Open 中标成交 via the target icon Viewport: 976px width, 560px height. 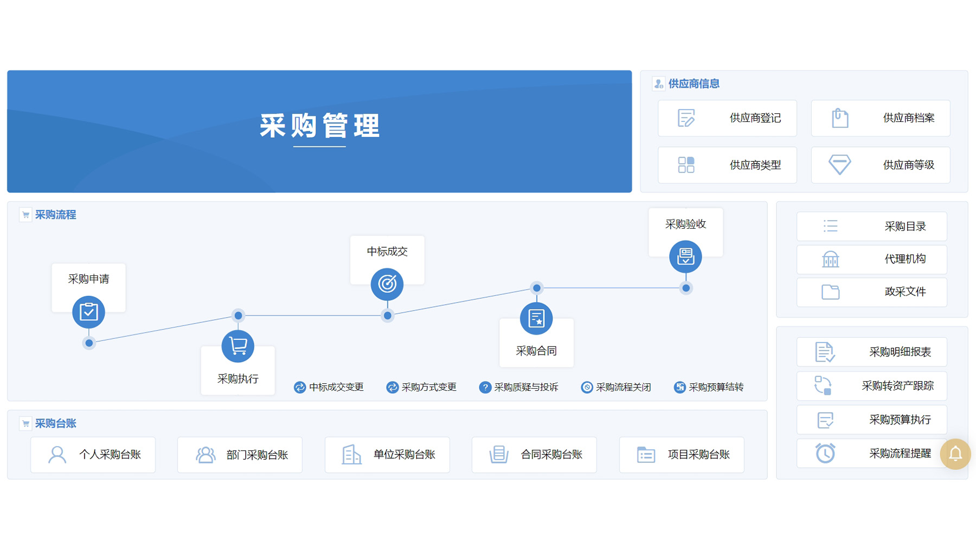pyautogui.click(x=387, y=284)
